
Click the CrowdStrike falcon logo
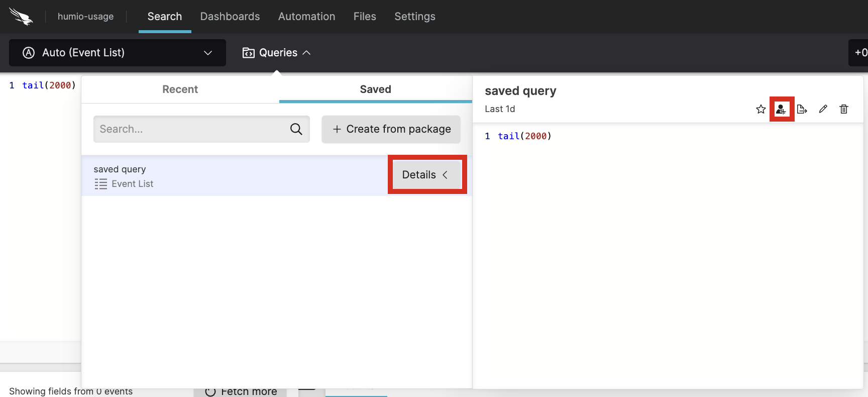(21, 17)
